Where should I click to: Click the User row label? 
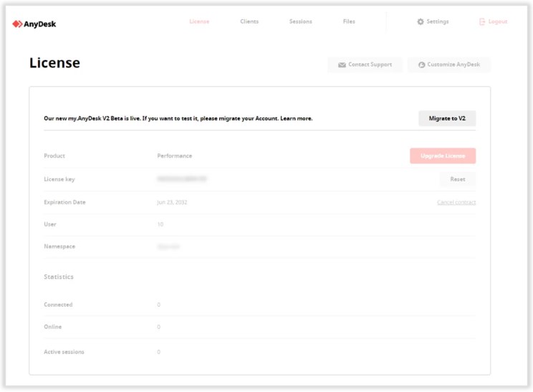50,224
